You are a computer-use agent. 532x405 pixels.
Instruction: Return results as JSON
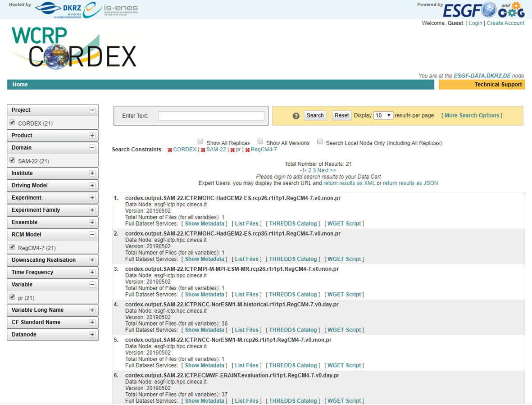(410, 183)
